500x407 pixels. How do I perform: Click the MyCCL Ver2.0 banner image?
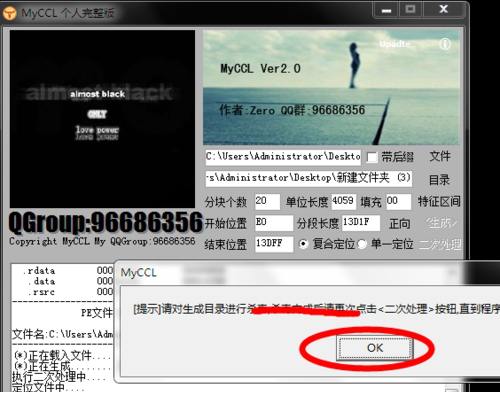pyautogui.click(x=331, y=87)
